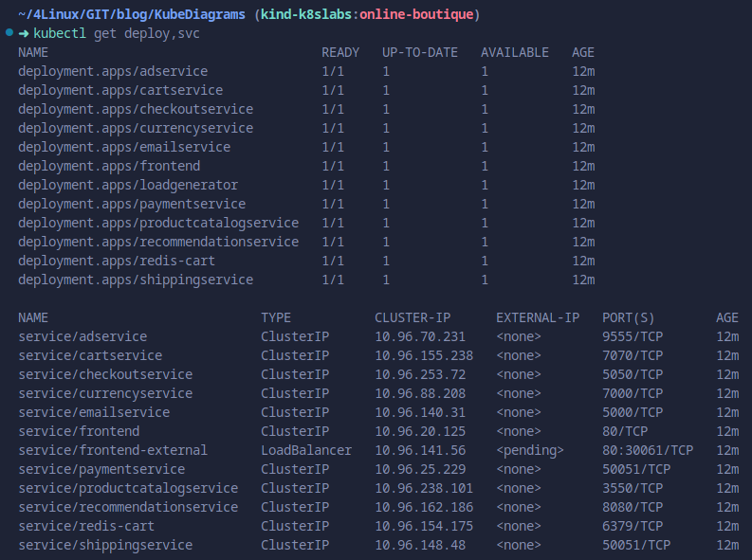Viewport: 752px width, 560px height.
Task: Click deployment.apps/loadgenerator entry
Action: click(127, 185)
